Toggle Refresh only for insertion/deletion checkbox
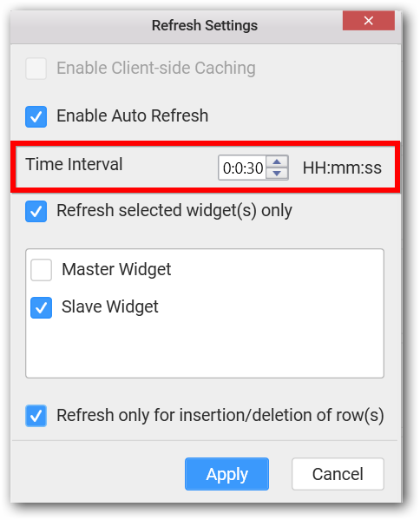 36,416
